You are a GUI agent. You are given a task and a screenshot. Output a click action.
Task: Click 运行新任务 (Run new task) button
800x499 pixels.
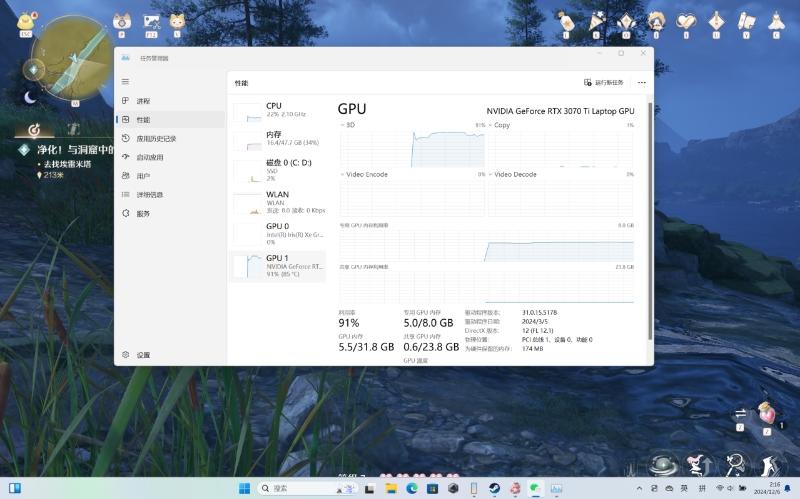604,83
